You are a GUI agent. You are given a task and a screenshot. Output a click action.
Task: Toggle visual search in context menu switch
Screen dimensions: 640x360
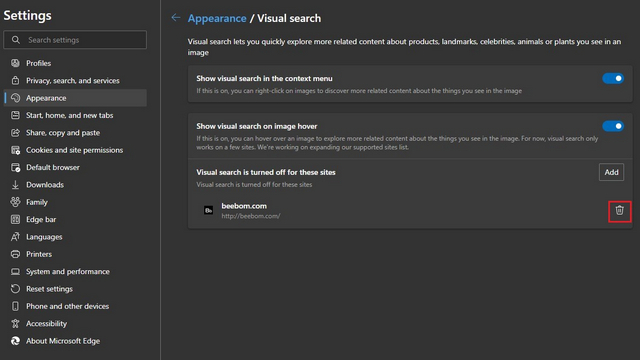[613, 78]
